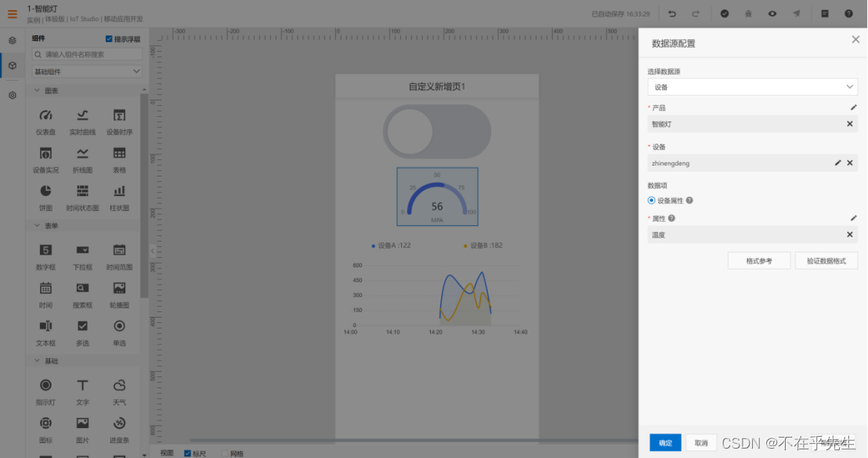Screen dimensions: 868x458
Task: Click the bug debug icon in the top toolbar
Action: (748, 14)
